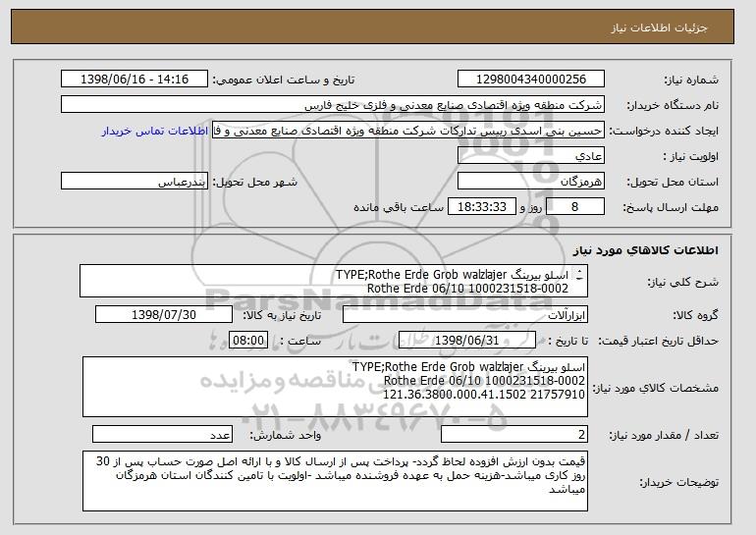Select the تاریخ نیاز به کالا field 1398/07/30

(x=164, y=315)
